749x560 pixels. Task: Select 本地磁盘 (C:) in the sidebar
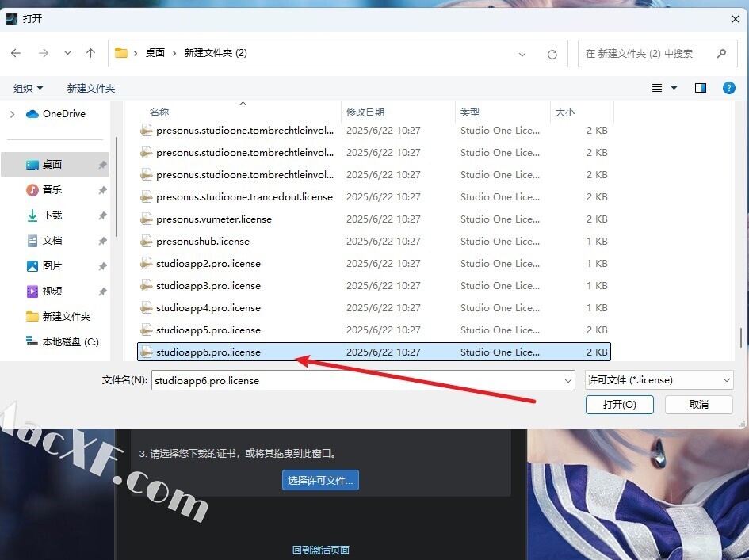coord(71,342)
